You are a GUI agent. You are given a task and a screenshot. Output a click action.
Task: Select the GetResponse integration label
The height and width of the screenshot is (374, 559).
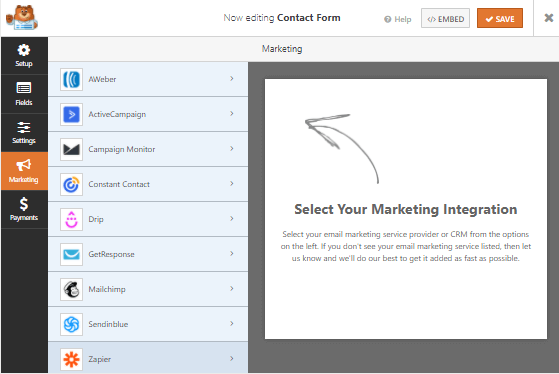tap(112, 254)
